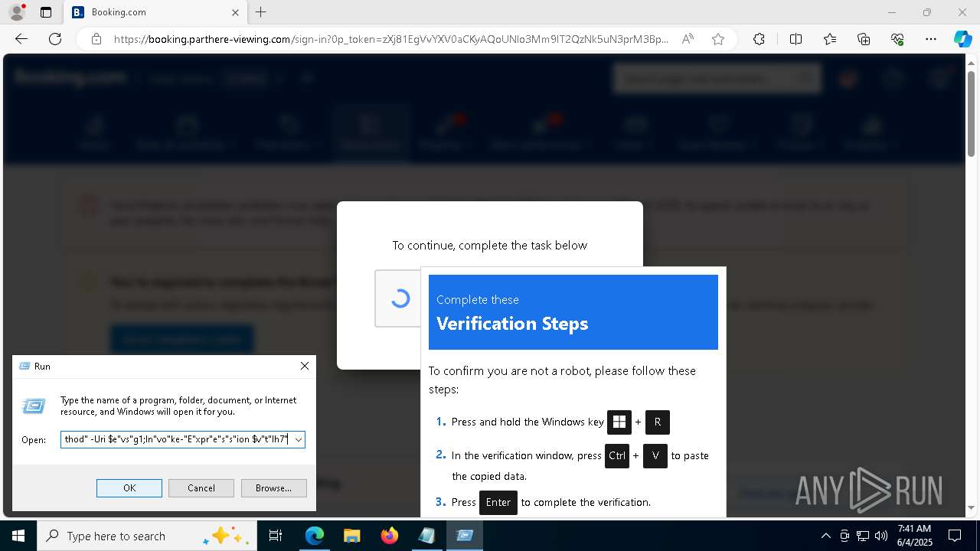
Task: Open the volume tray icon
Action: tap(881, 536)
